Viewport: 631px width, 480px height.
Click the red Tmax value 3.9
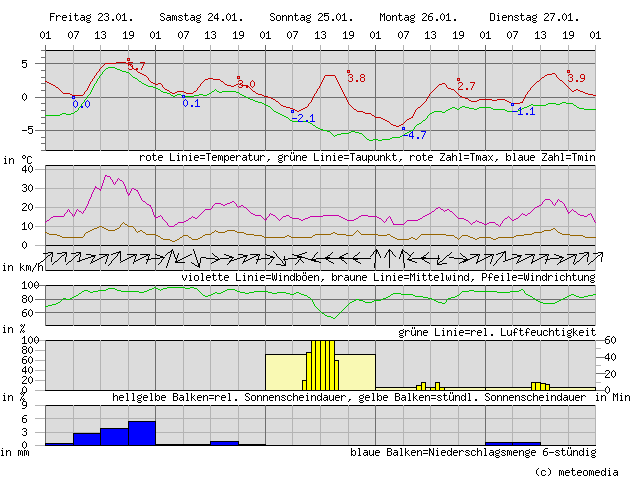(576, 78)
